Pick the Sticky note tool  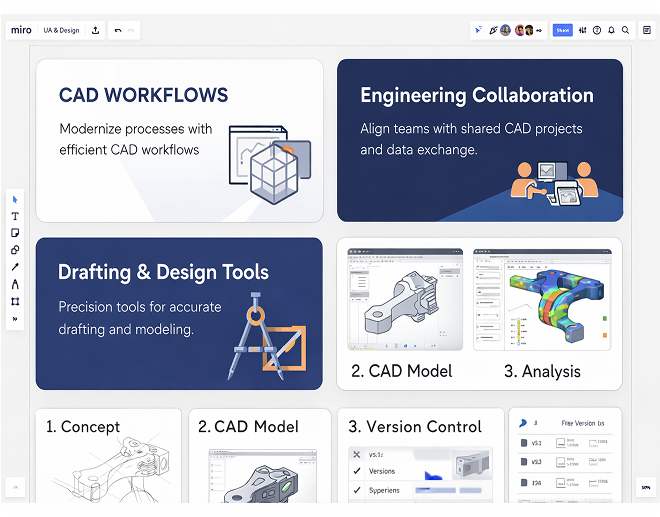click(15, 233)
